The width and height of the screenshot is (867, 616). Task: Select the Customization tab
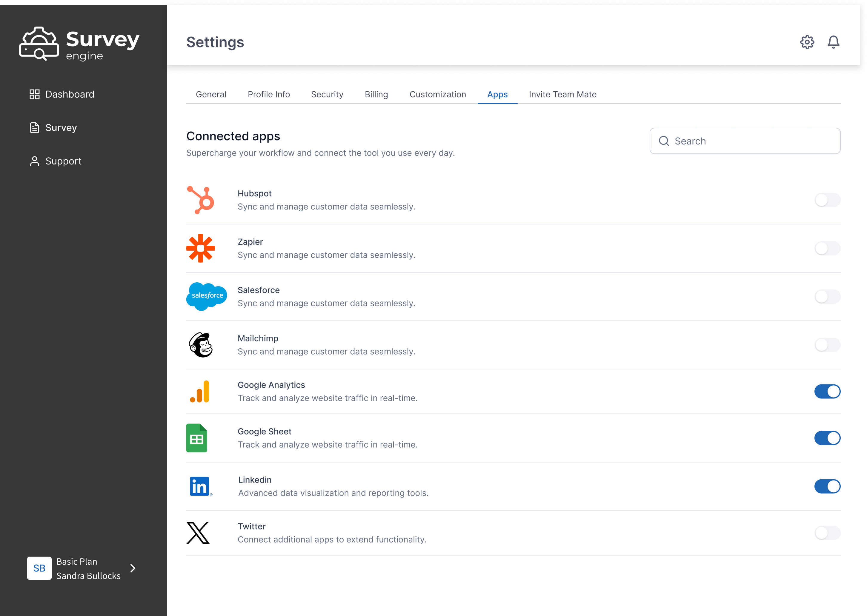tap(437, 94)
